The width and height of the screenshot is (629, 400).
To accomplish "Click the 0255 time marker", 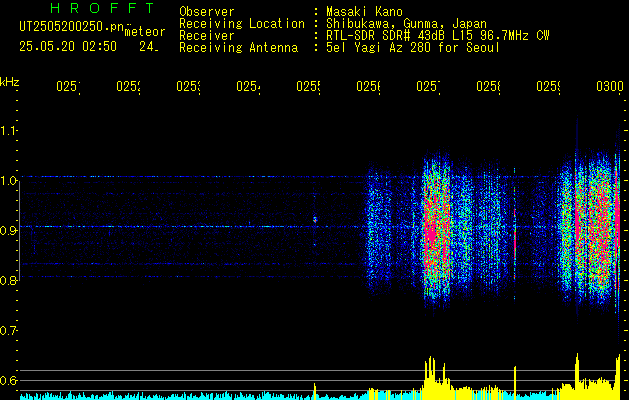I will [308, 86].
